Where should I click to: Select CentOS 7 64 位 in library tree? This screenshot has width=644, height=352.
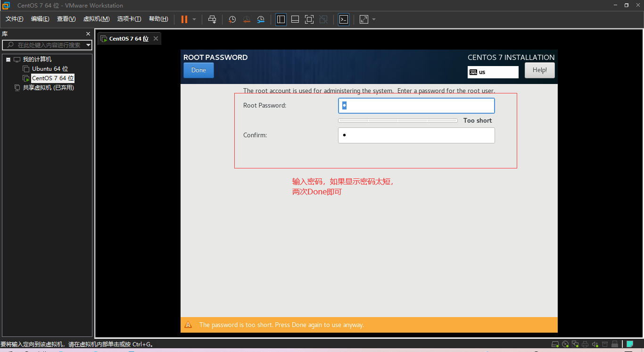53,78
